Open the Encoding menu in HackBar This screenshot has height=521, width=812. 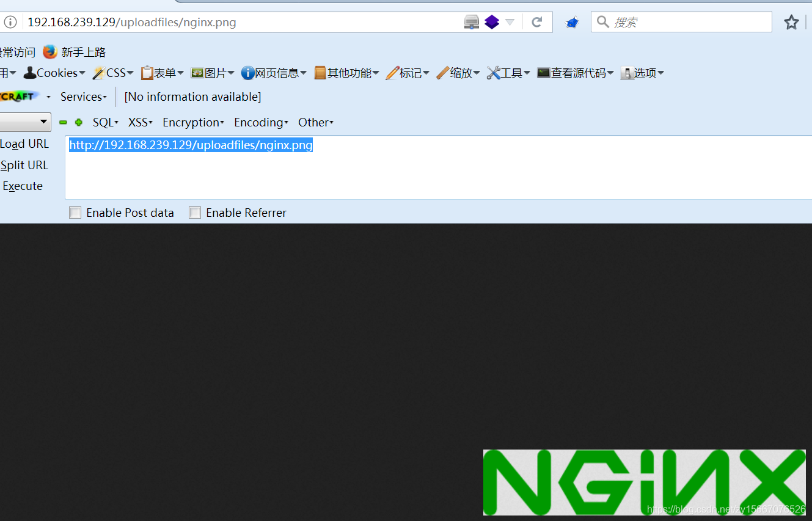(261, 122)
